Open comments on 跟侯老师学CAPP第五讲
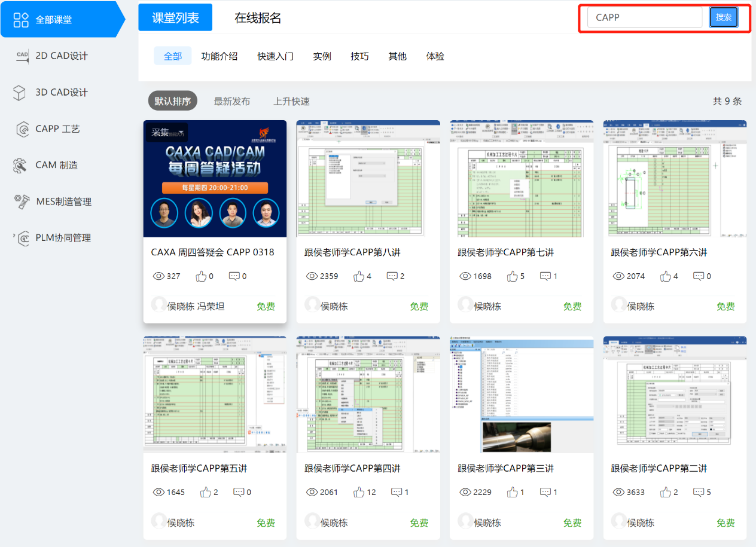The image size is (756, 547). 239,492
